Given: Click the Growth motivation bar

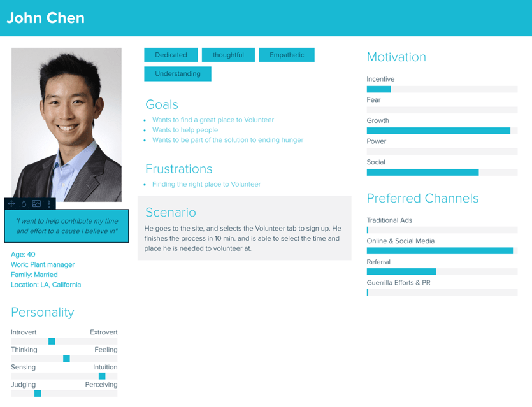Looking at the screenshot, I should tap(438, 131).
